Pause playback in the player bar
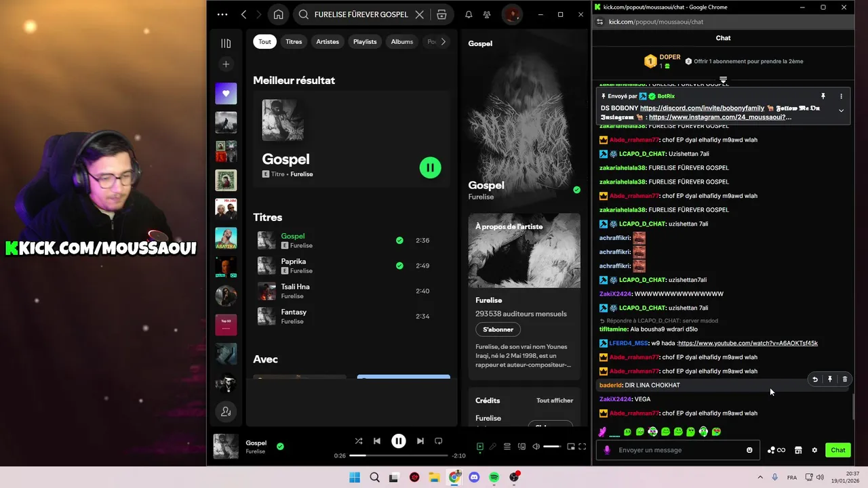Image resolution: width=868 pixels, height=488 pixels. click(399, 441)
